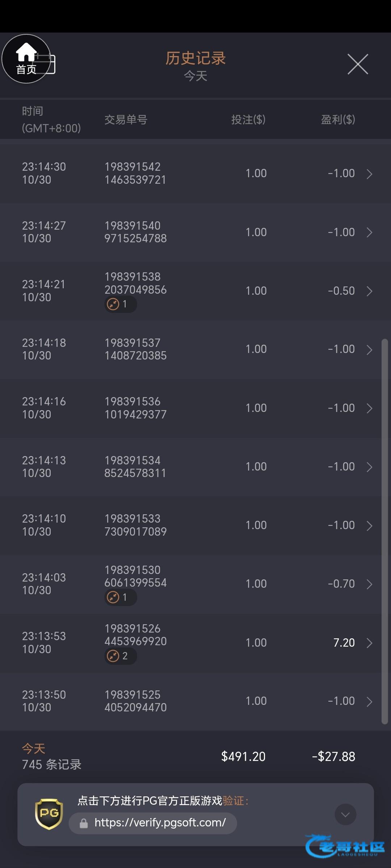Click the lock icon beside verify URL

click(84, 824)
